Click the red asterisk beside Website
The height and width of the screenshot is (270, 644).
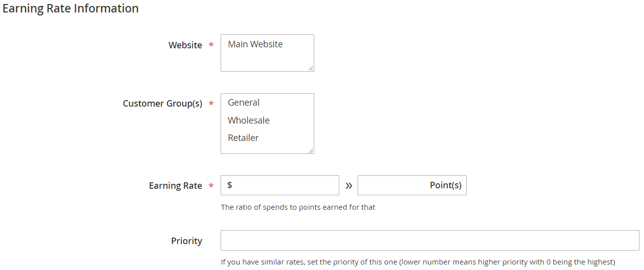pyautogui.click(x=211, y=46)
